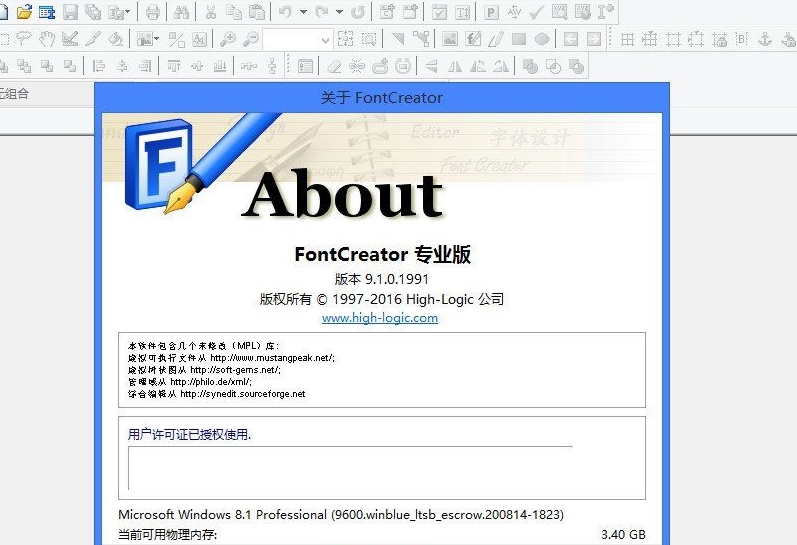Open the www.high-logic.com link
The height and width of the screenshot is (545, 797).
(x=380, y=318)
